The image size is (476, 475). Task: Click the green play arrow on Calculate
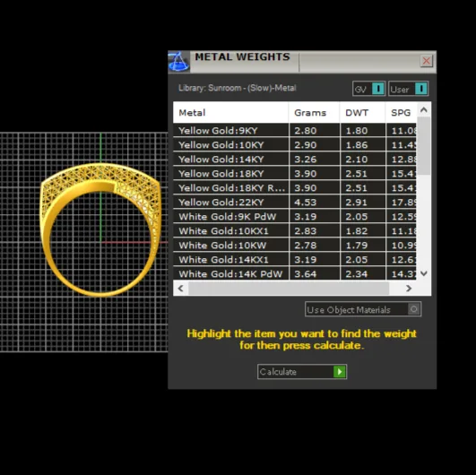click(x=340, y=372)
